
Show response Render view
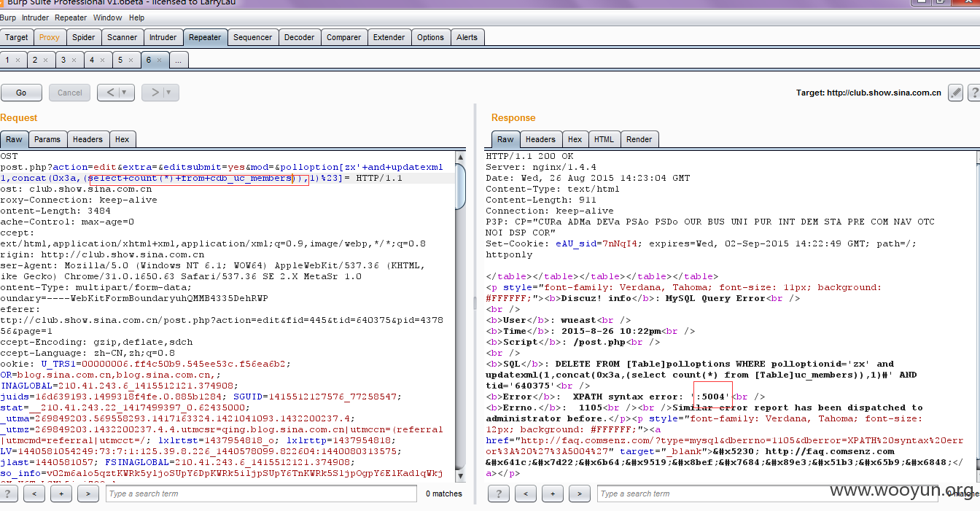(x=639, y=139)
